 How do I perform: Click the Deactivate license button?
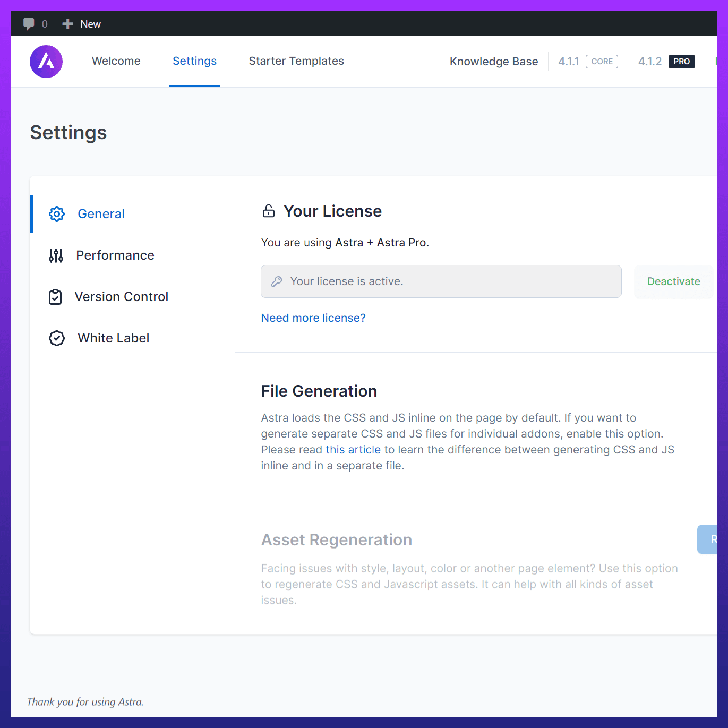point(673,281)
